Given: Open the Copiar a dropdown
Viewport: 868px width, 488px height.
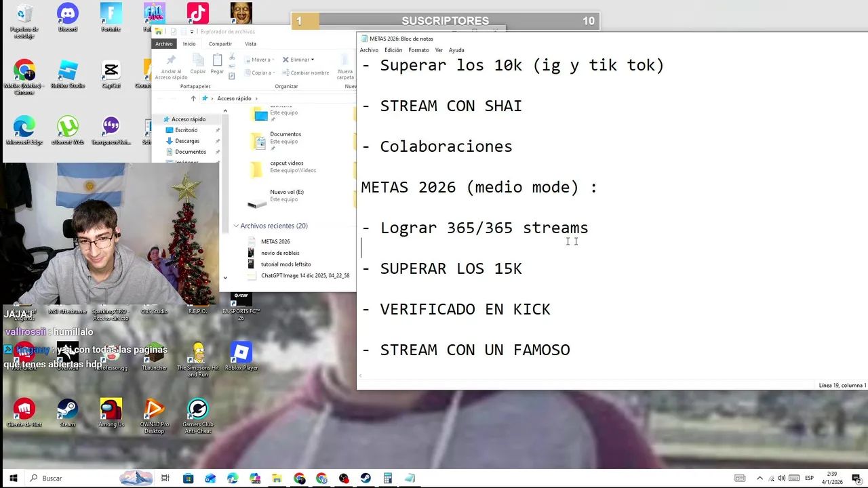Looking at the screenshot, I should (x=258, y=73).
